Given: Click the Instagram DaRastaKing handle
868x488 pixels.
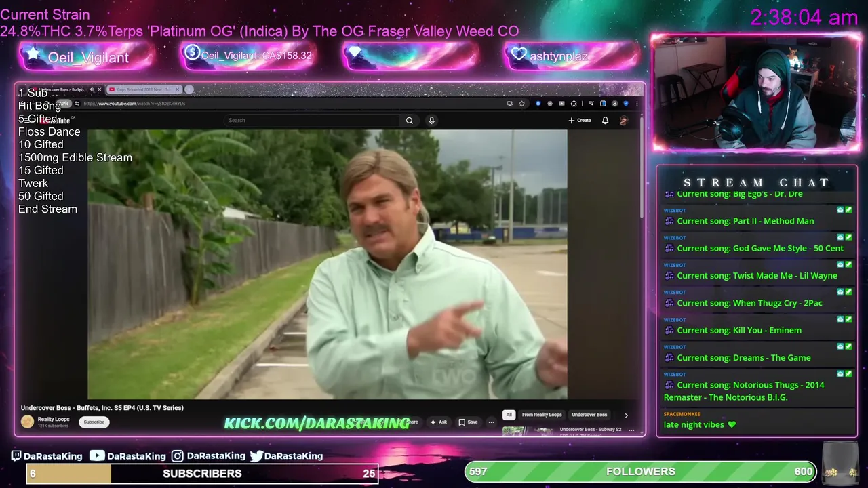Looking at the screenshot, I should pos(208,456).
